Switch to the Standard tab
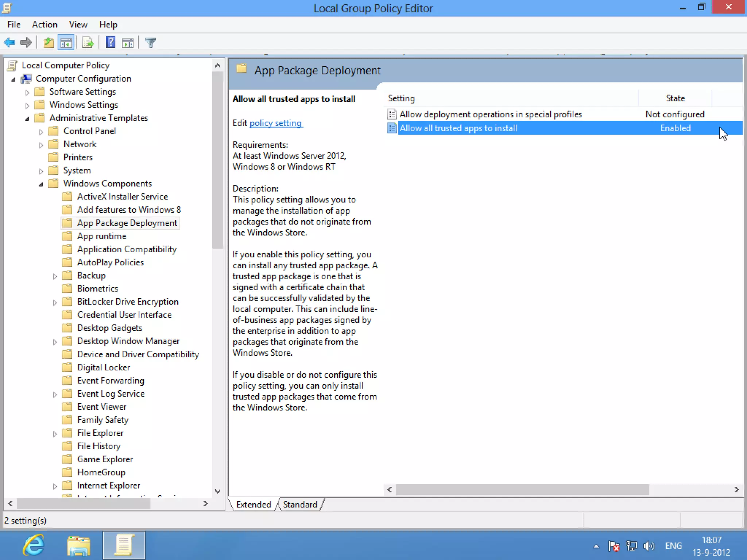This screenshot has height=560, width=747. [x=300, y=504]
